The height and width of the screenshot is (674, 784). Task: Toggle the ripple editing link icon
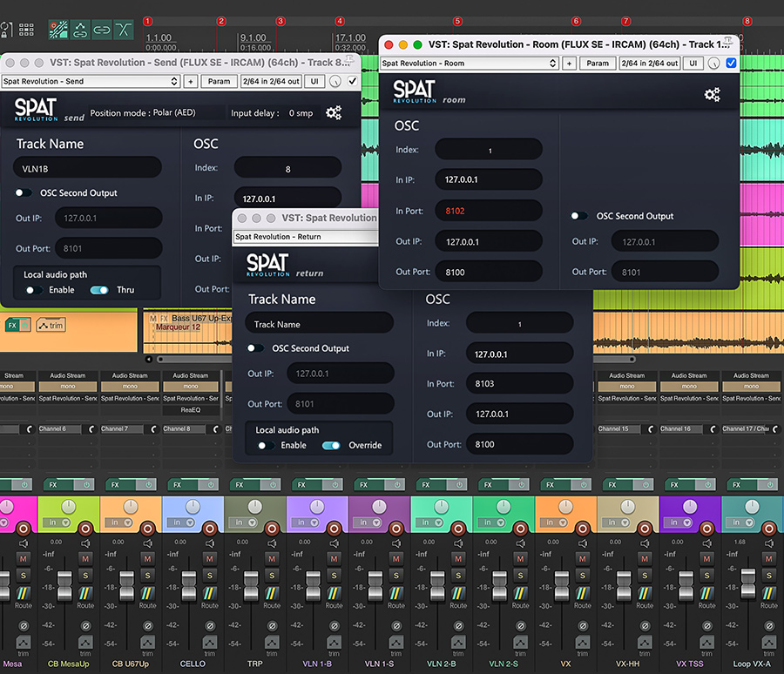pyautogui.click(x=102, y=30)
